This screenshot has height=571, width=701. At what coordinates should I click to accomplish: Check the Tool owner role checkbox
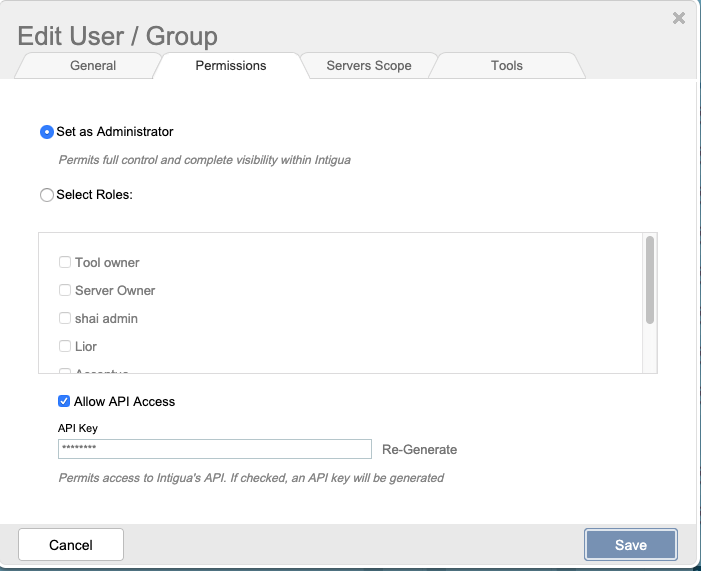pos(65,262)
